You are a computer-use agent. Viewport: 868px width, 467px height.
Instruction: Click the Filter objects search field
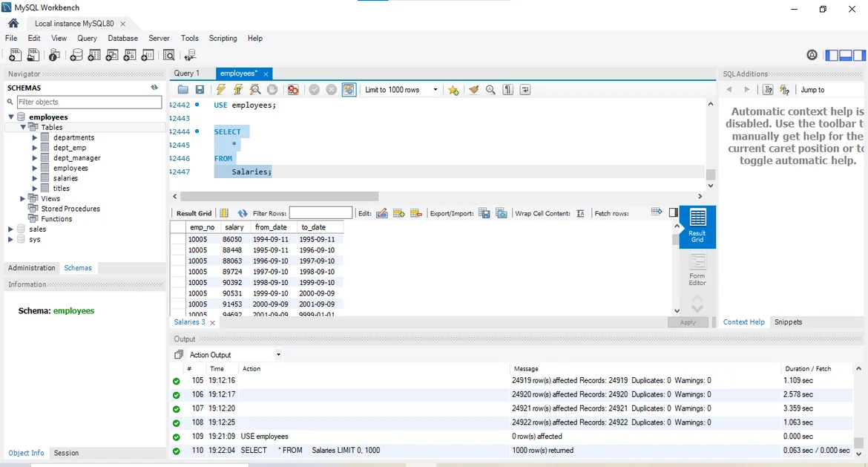coord(88,102)
